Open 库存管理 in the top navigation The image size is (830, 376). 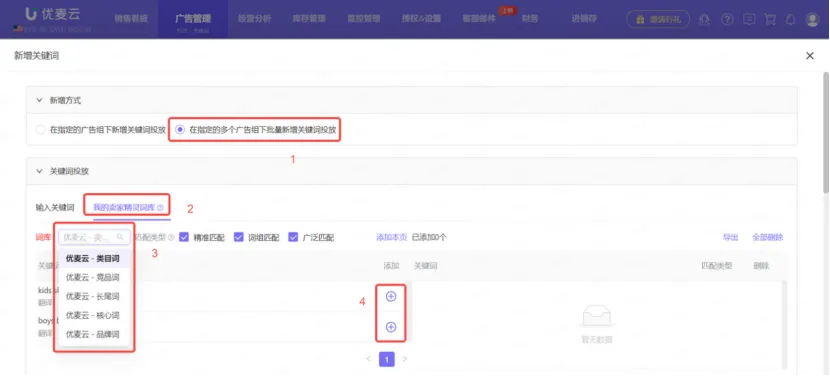pyautogui.click(x=309, y=19)
